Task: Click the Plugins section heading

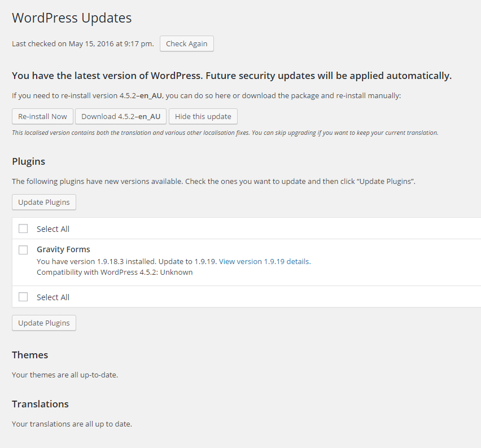Action: pyautogui.click(x=28, y=161)
